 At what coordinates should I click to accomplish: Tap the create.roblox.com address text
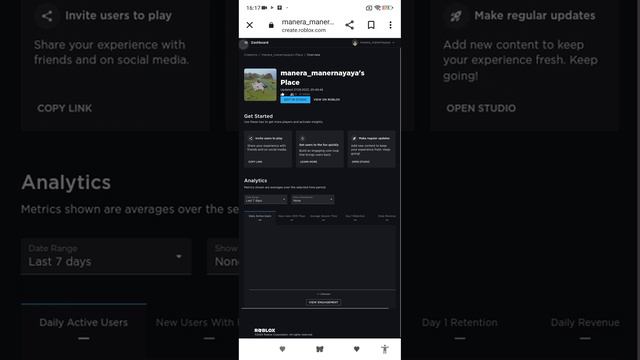coord(304,30)
